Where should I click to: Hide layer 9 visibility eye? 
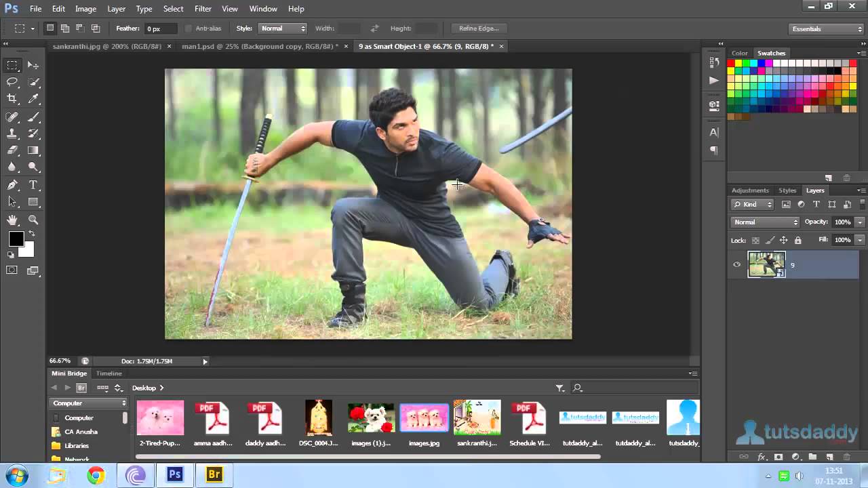click(x=736, y=264)
